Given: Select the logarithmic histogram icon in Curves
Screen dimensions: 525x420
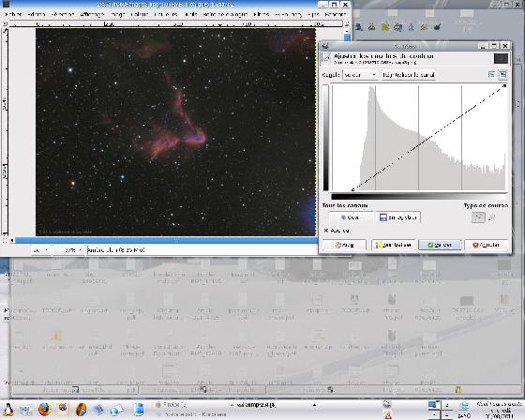Looking at the screenshot, I should pos(502,75).
